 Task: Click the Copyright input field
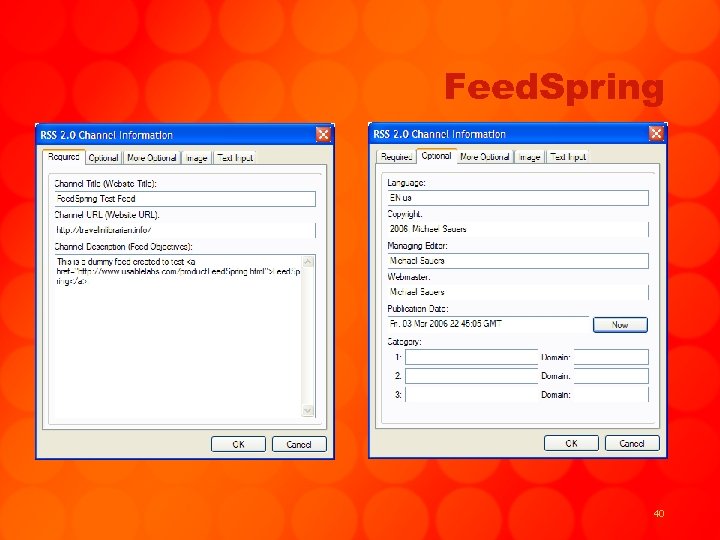click(518, 229)
